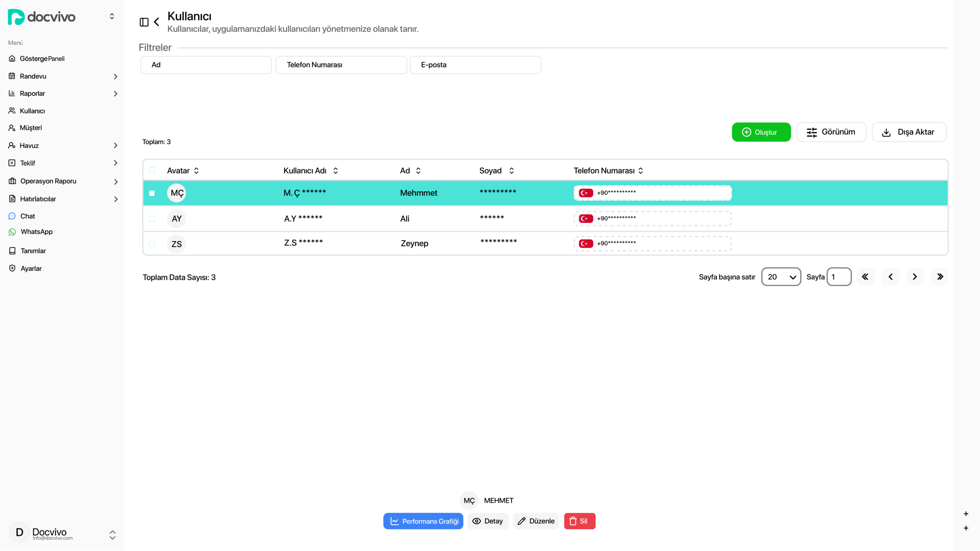Open the rows-per-page dropdown showing 20
The height and width of the screenshot is (551, 980).
(x=781, y=277)
